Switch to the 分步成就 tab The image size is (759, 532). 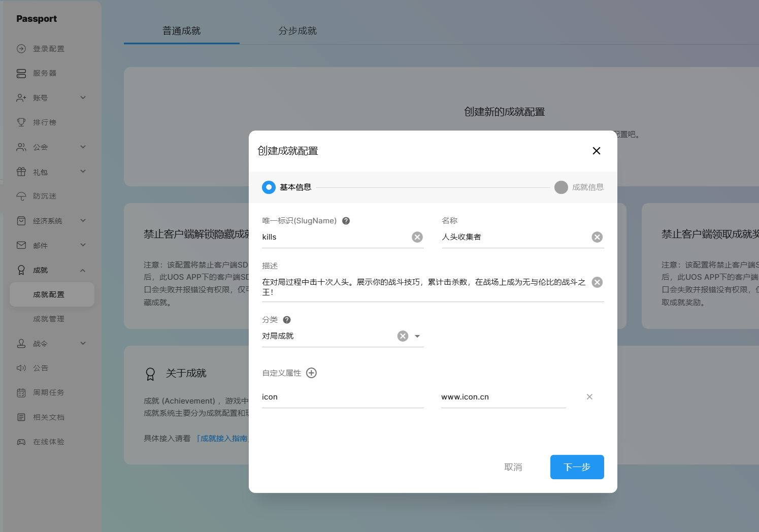pos(297,31)
